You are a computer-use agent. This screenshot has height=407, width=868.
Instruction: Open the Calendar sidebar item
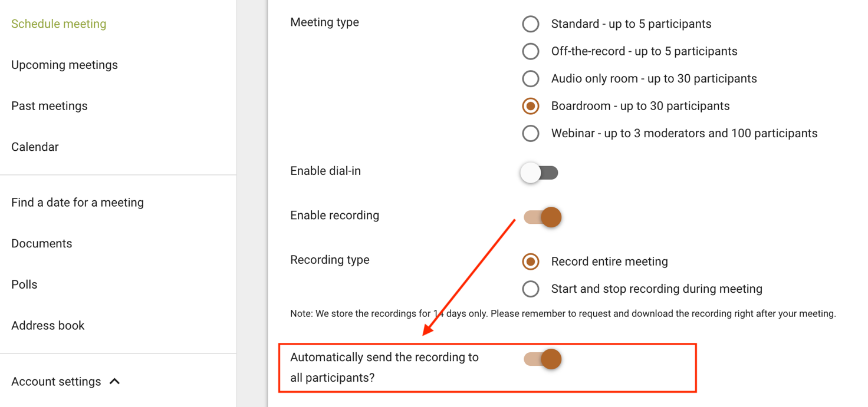pos(35,147)
